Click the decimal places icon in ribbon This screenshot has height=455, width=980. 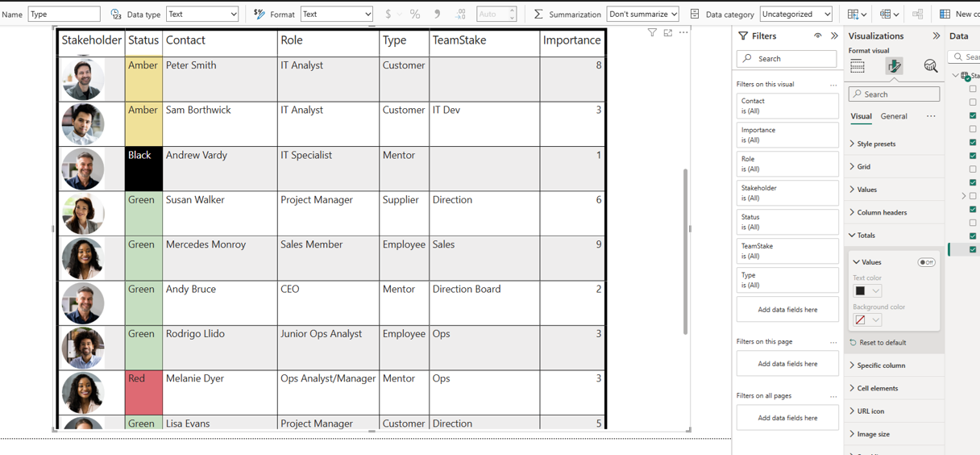pyautogui.click(x=460, y=14)
